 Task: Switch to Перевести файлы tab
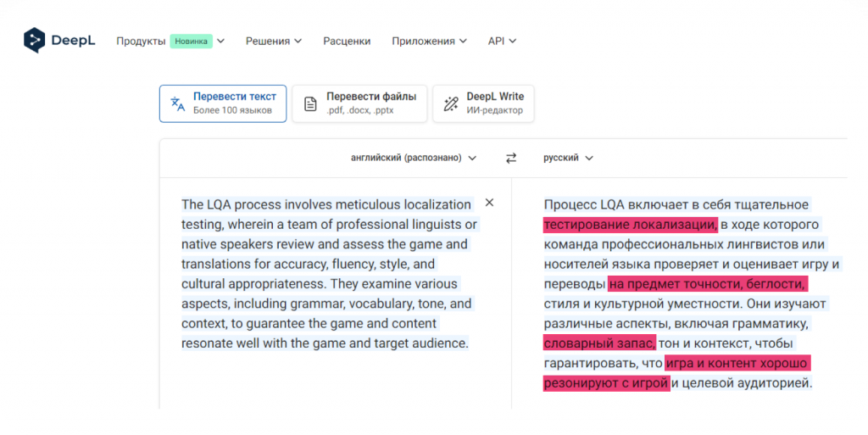click(359, 103)
